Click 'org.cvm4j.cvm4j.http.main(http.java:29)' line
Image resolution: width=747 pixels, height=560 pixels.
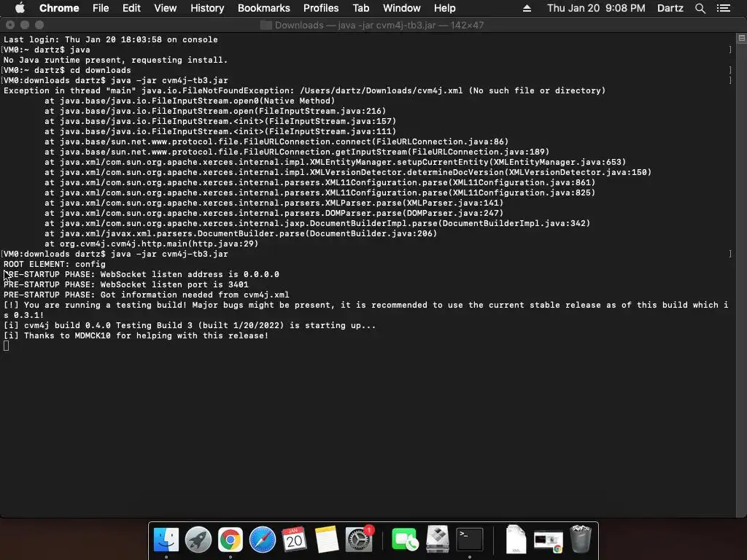(x=152, y=244)
